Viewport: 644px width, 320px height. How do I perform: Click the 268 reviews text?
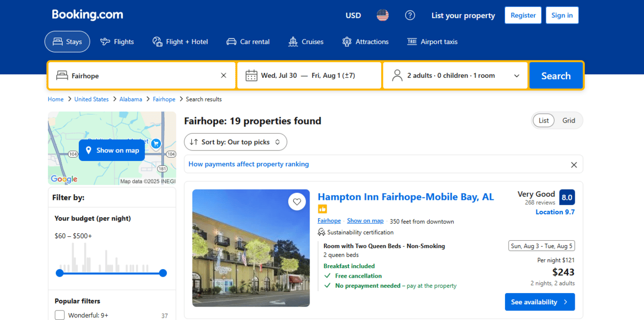(x=540, y=203)
